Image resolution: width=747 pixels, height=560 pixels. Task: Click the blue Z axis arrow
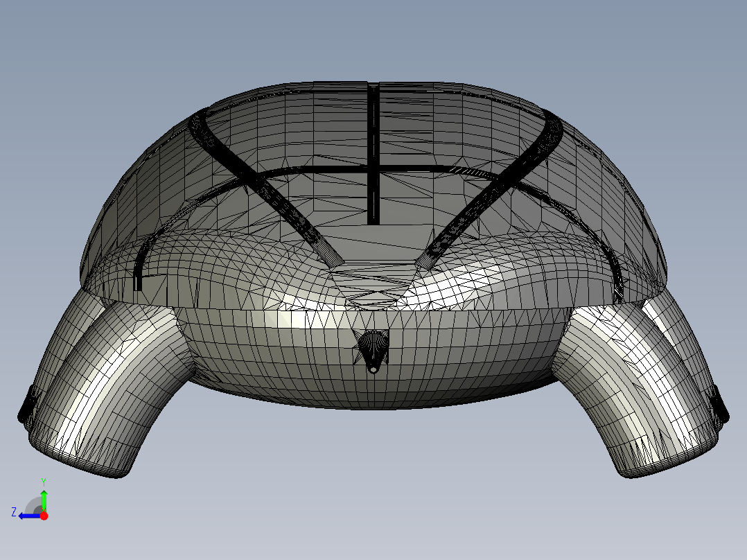pyautogui.click(x=30, y=516)
